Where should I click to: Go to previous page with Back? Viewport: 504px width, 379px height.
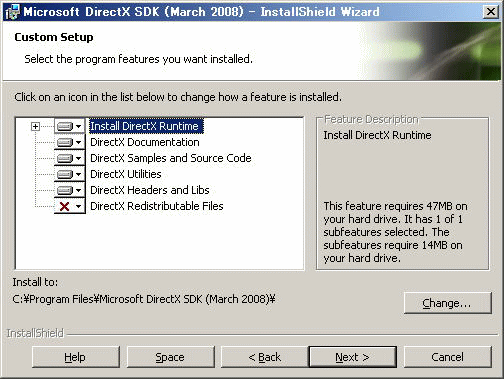click(x=265, y=357)
